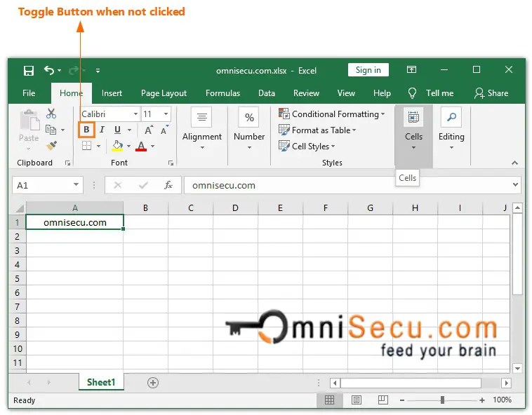Expand the formula bar chevron
Screen dimensions: 532x415
(515, 185)
